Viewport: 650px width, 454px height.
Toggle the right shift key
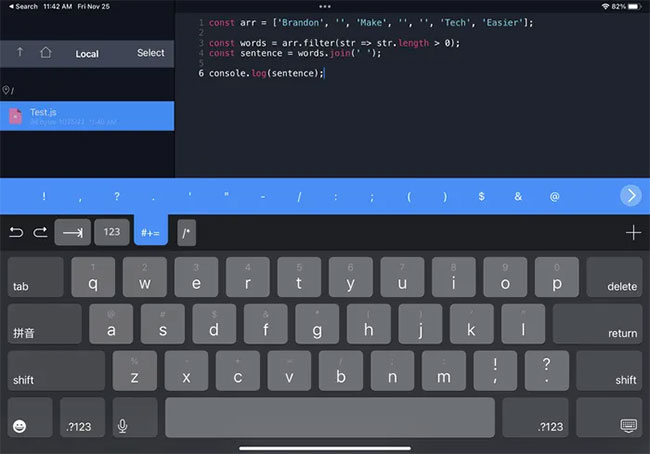pyautogui.click(x=609, y=371)
